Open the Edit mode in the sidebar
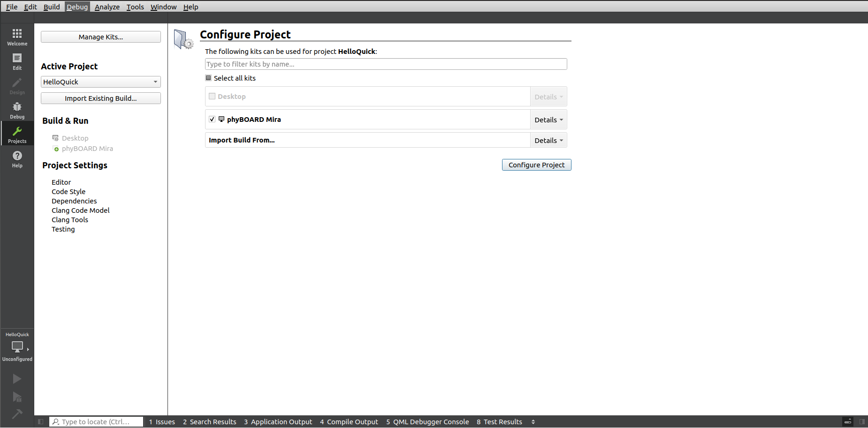 [x=17, y=61]
